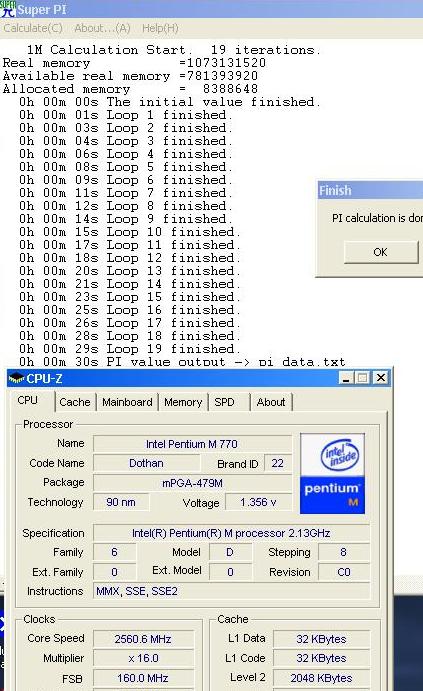Click the Family value 6

pos(115,552)
